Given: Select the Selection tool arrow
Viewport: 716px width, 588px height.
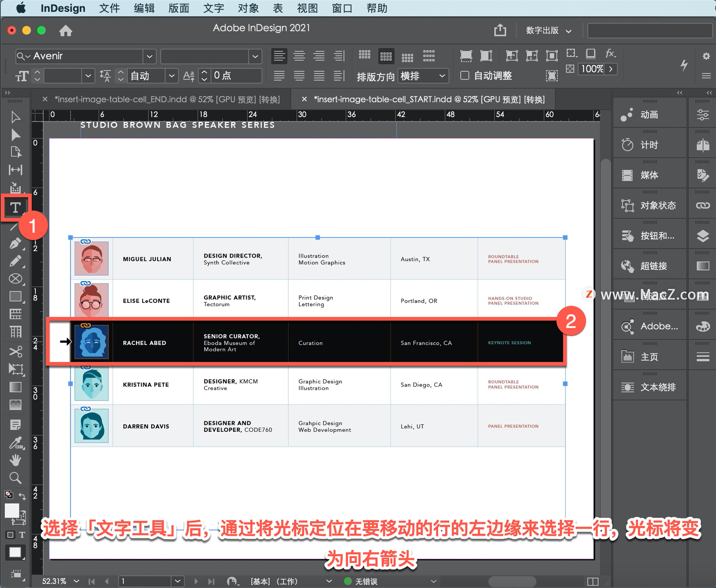Looking at the screenshot, I should click(x=15, y=117).
